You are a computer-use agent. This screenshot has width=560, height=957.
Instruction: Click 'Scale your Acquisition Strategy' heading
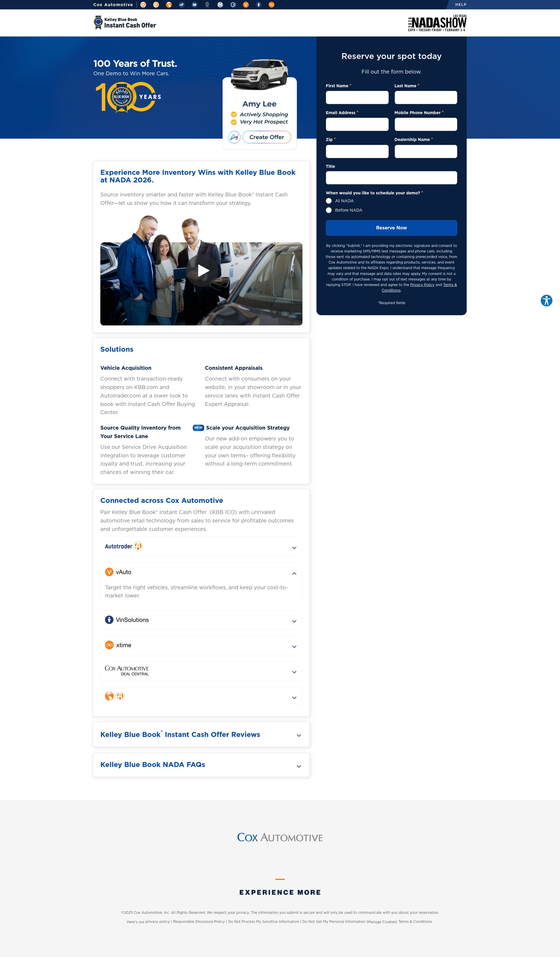pyautogui.click(x=248, y=428)
